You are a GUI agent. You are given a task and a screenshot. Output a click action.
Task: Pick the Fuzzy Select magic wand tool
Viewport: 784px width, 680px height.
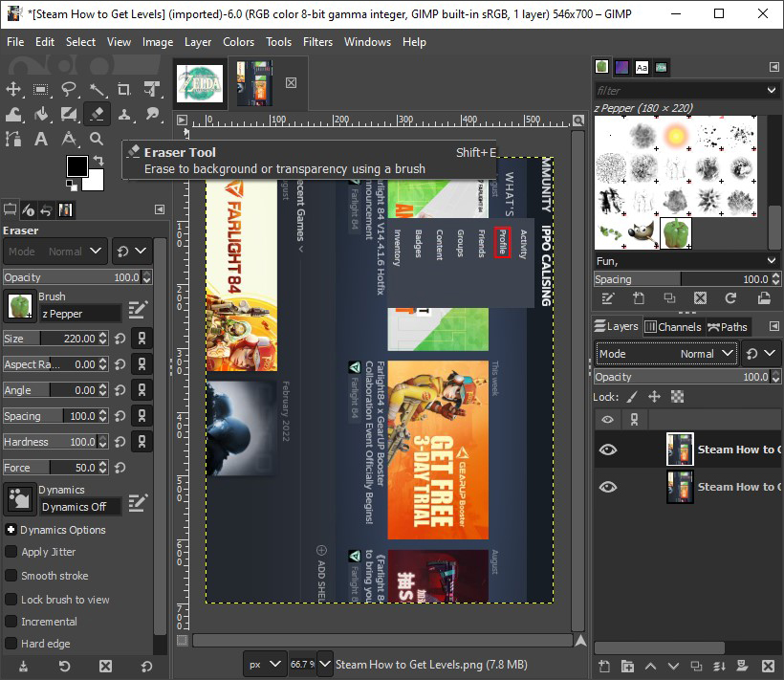(x=97, y=90)
